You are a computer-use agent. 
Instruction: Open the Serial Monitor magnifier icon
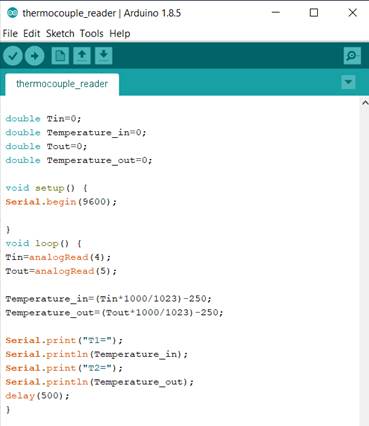352,56
